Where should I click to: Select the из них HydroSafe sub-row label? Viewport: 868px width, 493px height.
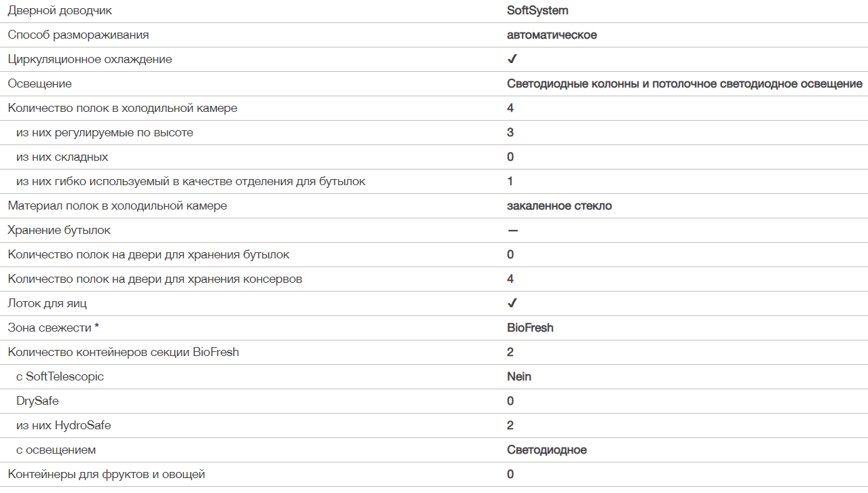63,425
